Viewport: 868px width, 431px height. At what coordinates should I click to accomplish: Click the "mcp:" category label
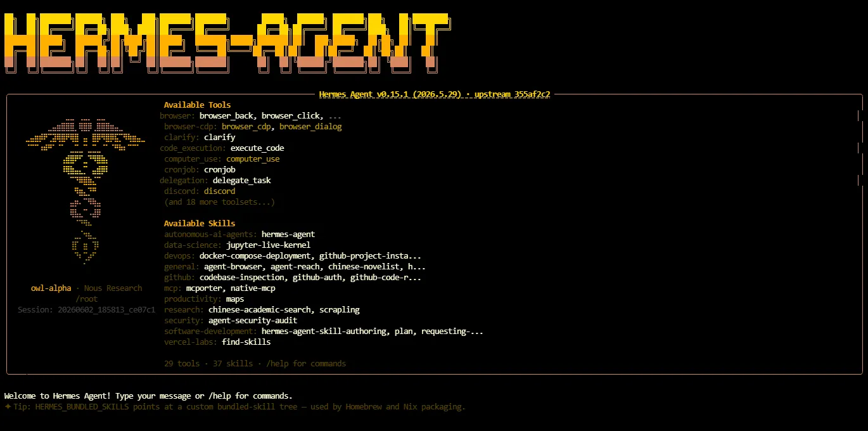(x=173, y=288)
